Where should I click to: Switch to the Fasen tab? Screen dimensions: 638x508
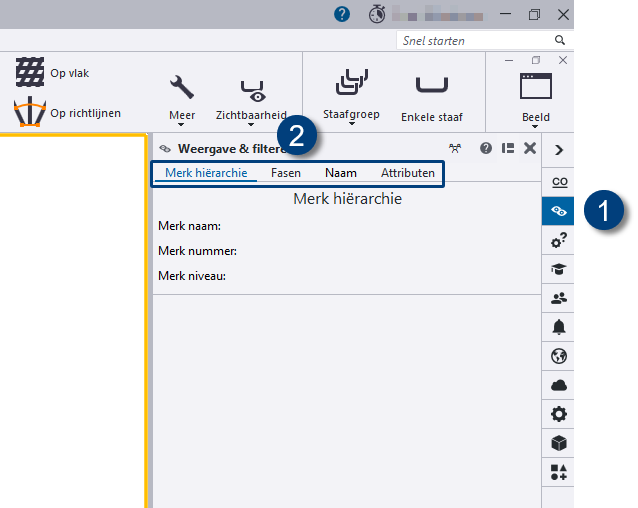[x=286, y=173]
